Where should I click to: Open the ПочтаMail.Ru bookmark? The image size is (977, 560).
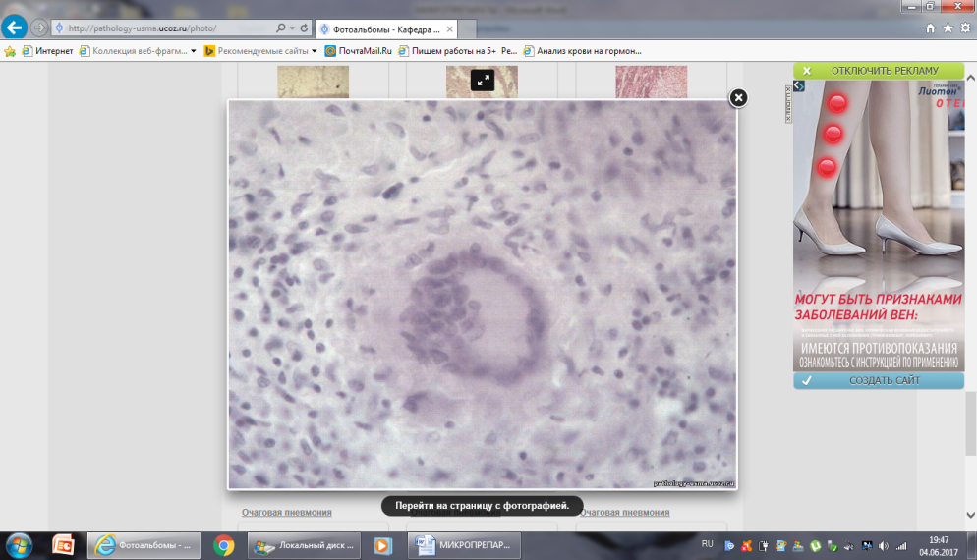click(359, 51)
